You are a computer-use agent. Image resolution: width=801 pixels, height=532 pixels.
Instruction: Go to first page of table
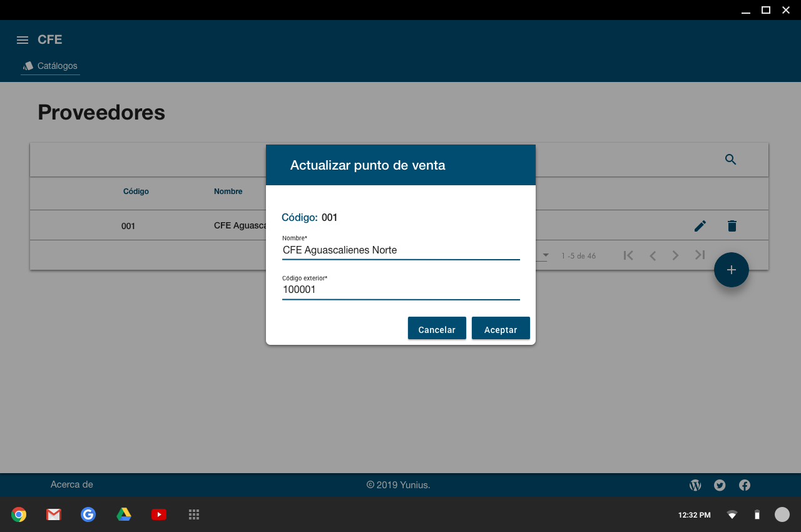(x=628, y=255)
